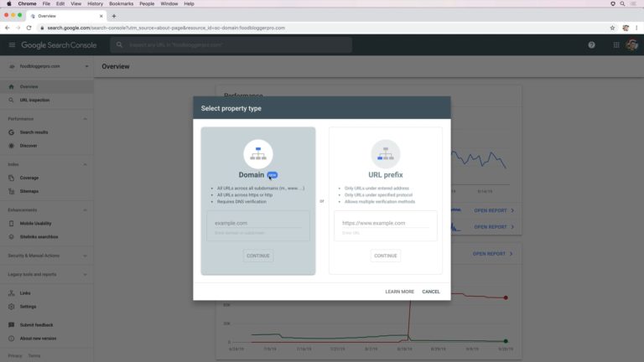Reload the page in Chrome
The height and width of the screenshot is (362, 644).
pyautogui.click(x=29, y=28)
